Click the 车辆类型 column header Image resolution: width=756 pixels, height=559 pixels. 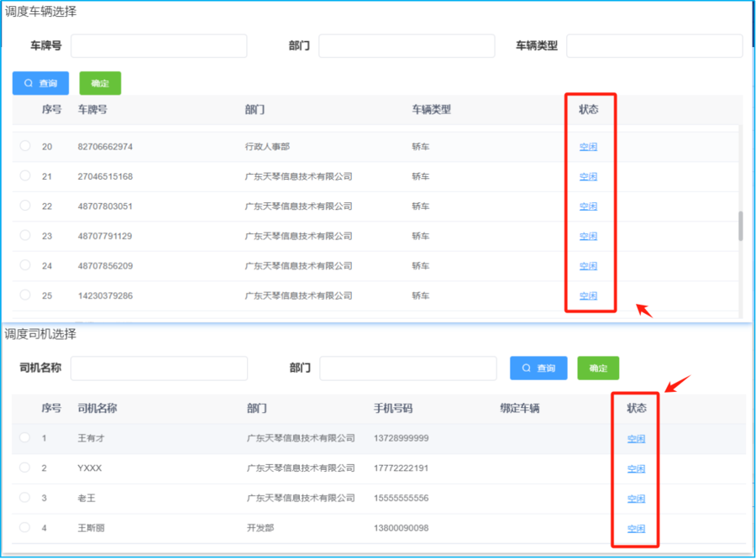(x=432, y=109)
